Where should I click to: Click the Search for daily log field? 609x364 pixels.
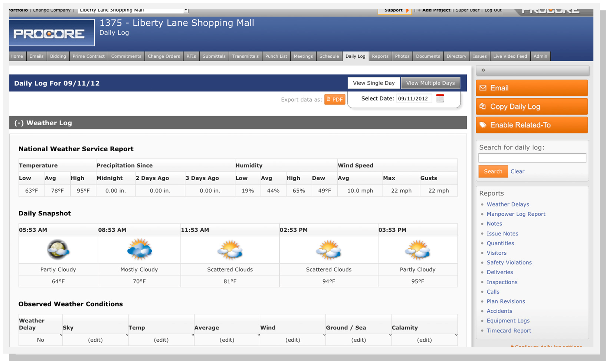click(532, 158)
